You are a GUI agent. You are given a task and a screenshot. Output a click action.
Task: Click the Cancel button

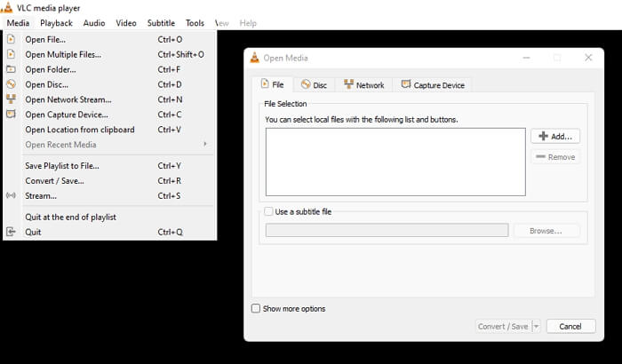(x=570, y=327)
